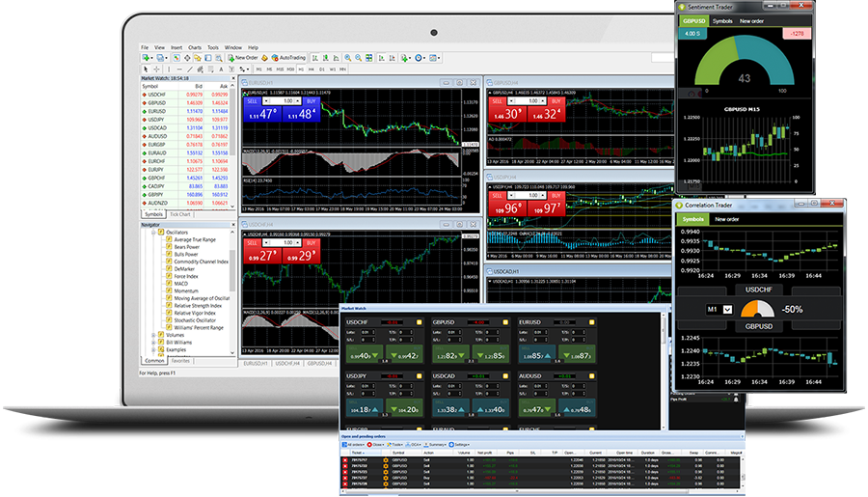Screen dimensions: 868x497
Task: Open the Tools menu
Action: tap(213, 47)
